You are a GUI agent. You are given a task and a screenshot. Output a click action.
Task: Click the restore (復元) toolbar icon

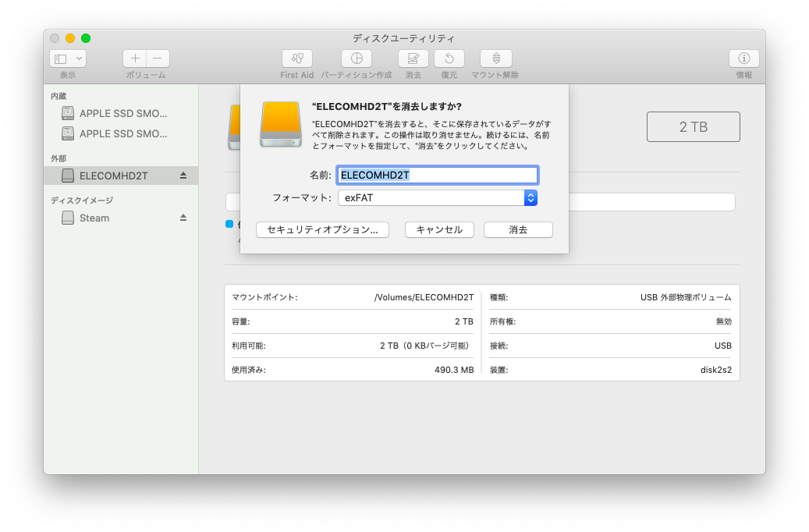[x=449, y=59]
